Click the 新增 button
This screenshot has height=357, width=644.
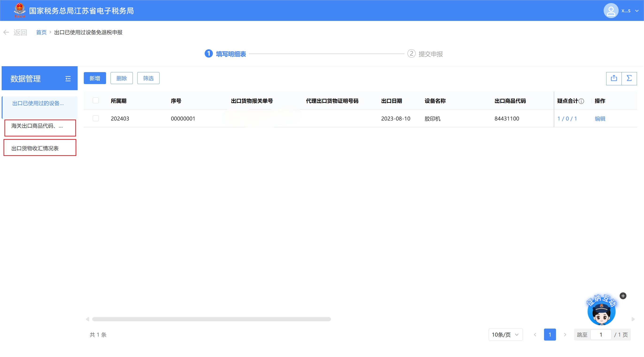pos(95,78)
